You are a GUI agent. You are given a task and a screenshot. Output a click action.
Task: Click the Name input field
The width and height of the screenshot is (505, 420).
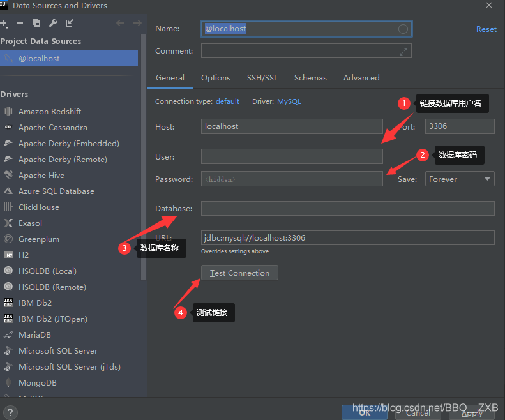tap(306, 29)
